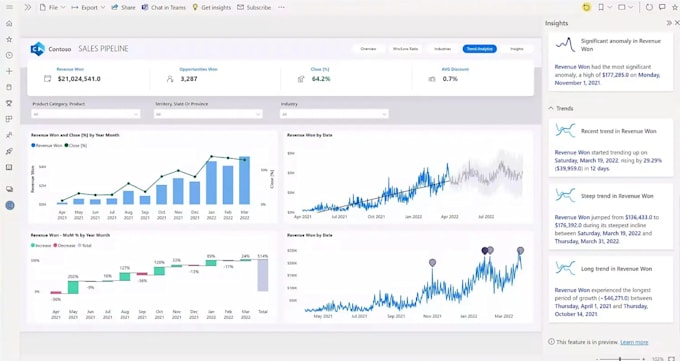The width and height of the screenshot is (680, 361).
Task: Click the Share button
Action: pyautogui.click(x=123, y=7)
